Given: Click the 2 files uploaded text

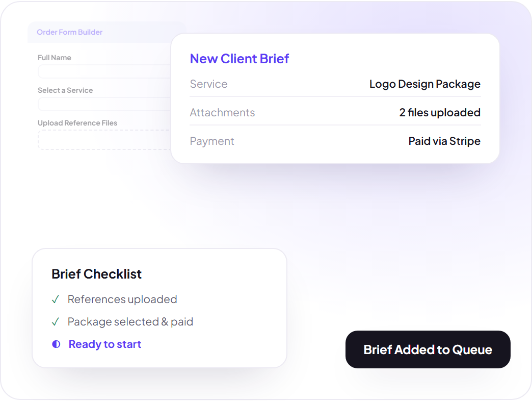Looking at the screenshot, I should click(x=440, y=112).
